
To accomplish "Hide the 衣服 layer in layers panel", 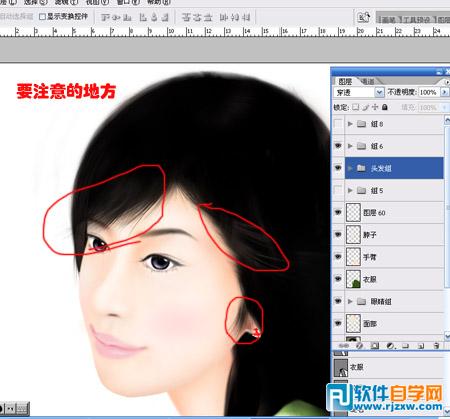I will click(338, 279).
